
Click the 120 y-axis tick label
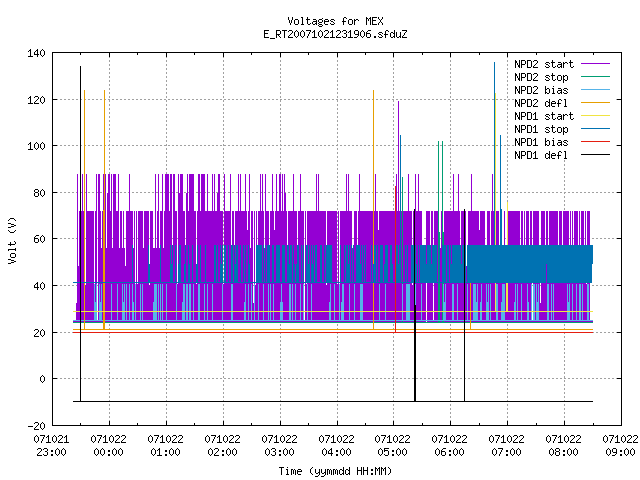(36, 100)
